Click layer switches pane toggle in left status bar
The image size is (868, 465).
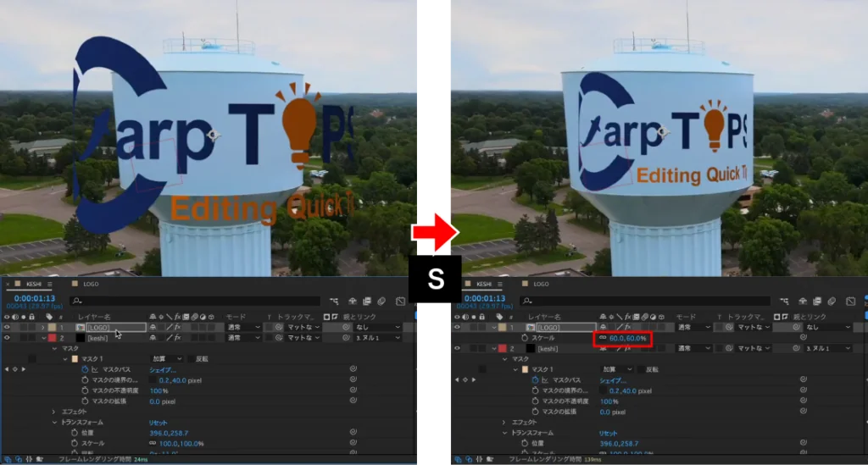8,459
